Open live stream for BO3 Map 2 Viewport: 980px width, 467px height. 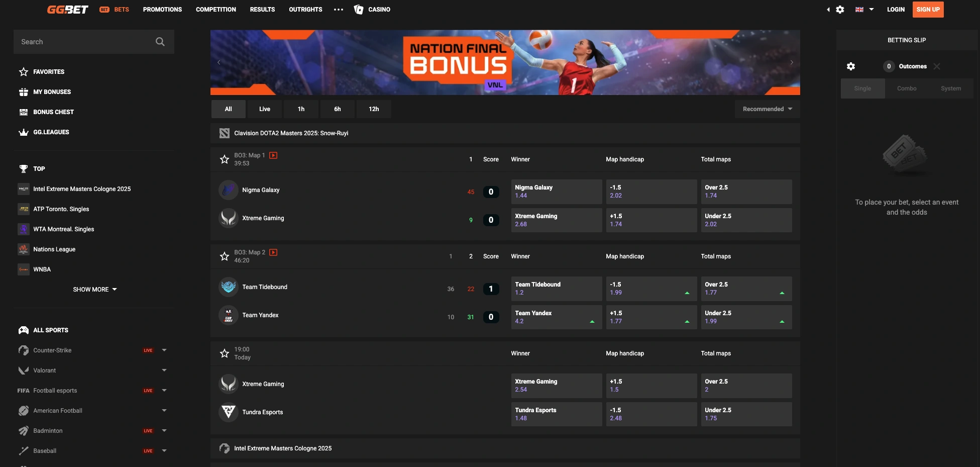coord(273,252)
